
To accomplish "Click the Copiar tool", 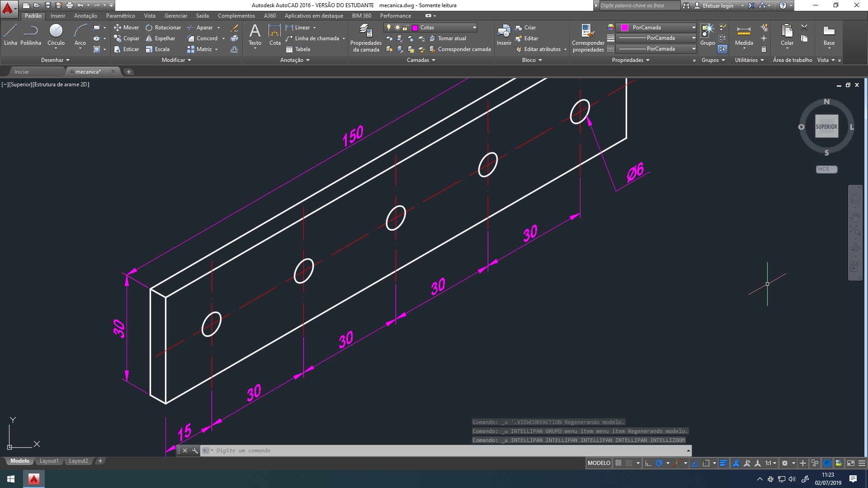I will (126, 38).
